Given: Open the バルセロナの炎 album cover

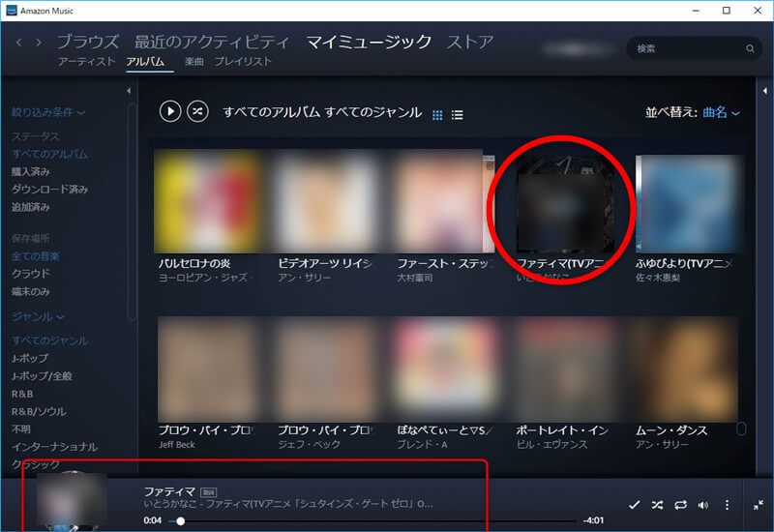Looking at the screenshot, I should click(206, 201).
